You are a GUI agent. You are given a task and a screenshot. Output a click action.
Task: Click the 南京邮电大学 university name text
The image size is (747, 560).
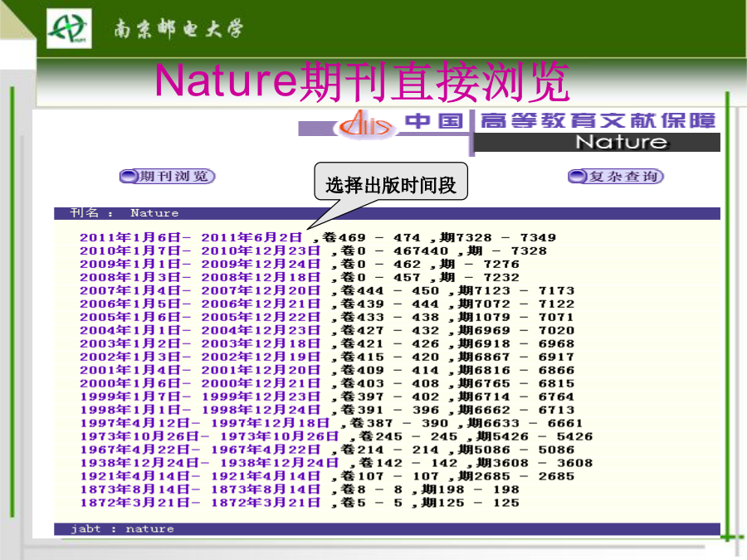pos(178,29)
